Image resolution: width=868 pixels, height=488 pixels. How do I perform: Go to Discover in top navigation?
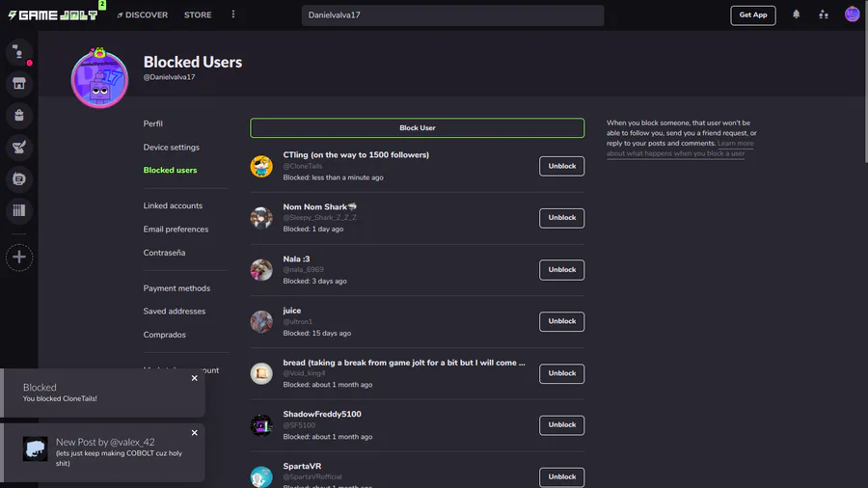pos(142,15)
